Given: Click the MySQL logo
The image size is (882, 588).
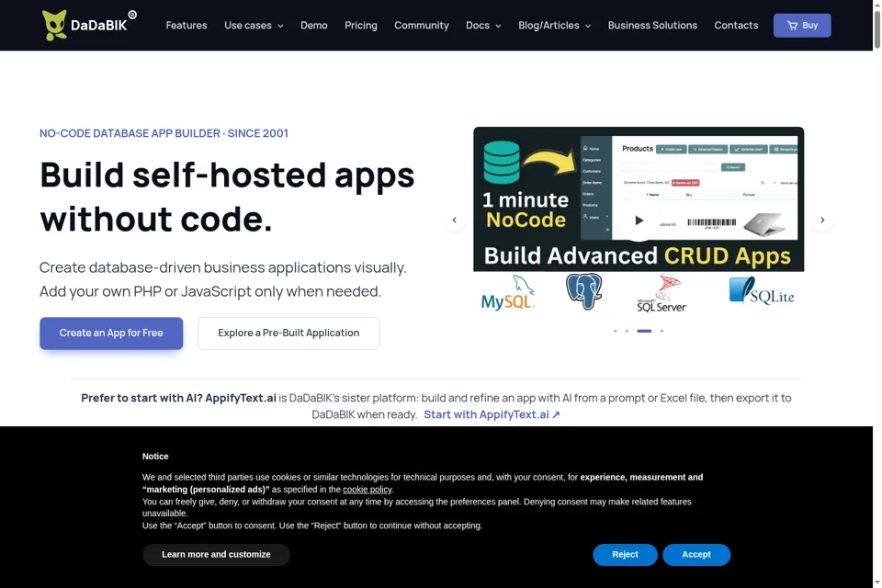Looking at the screenshot, I should [x=508, y=292].
